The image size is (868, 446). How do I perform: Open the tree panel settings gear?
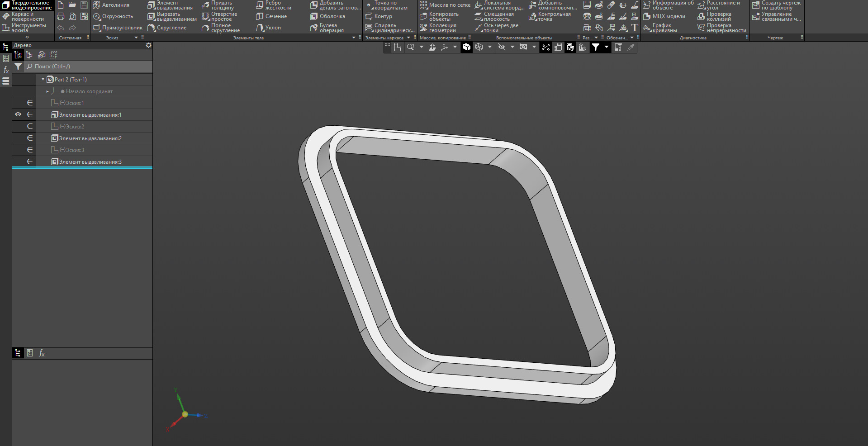(148, 45)
